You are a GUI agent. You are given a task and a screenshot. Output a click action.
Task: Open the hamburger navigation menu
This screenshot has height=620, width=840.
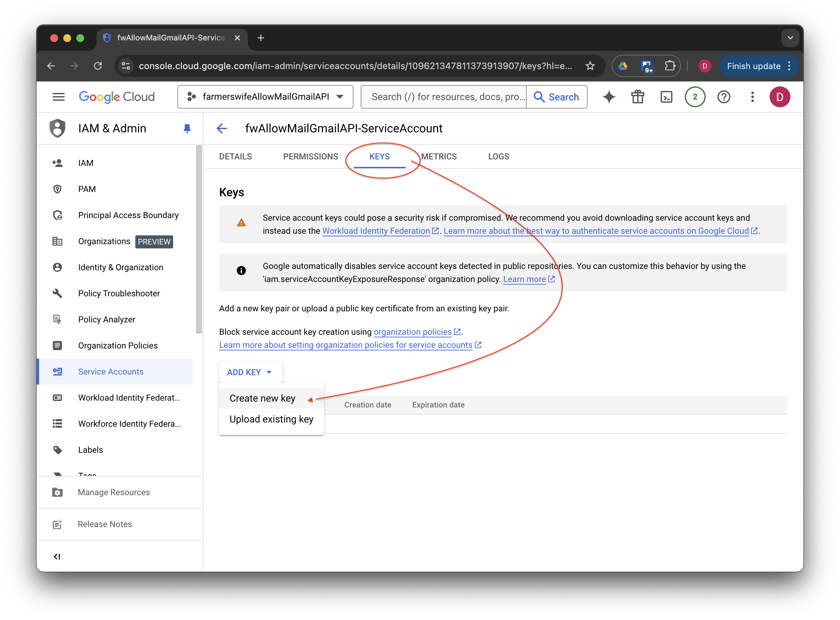[x=59, y=97]
